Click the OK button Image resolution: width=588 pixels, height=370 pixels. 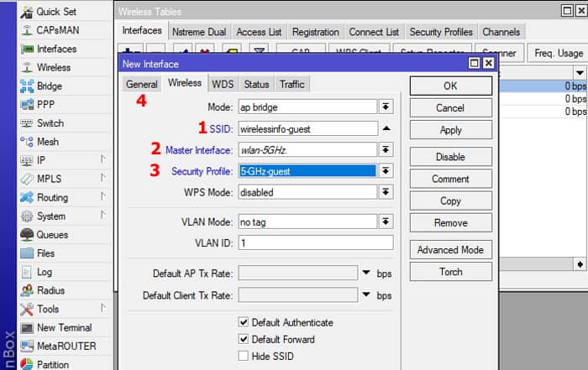point(451,86)
